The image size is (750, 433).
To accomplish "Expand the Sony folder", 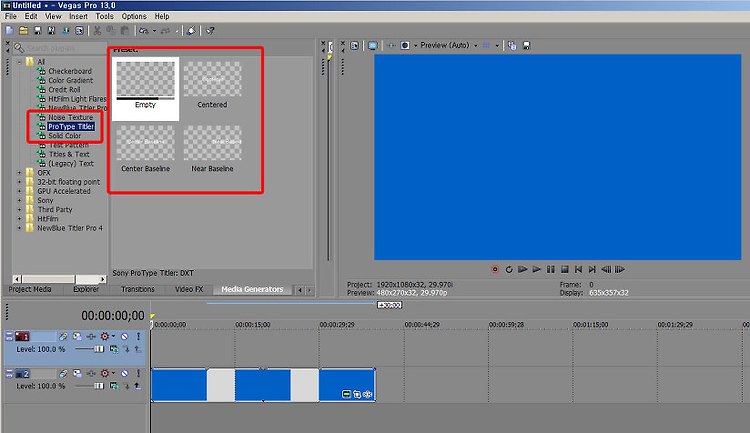I will click(x=20, y=200).
